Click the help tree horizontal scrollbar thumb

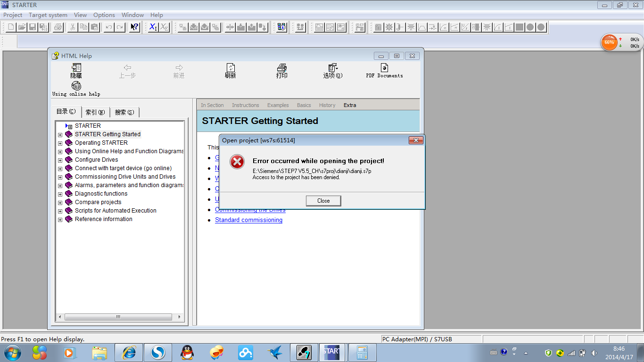click(x=118, y=317)
